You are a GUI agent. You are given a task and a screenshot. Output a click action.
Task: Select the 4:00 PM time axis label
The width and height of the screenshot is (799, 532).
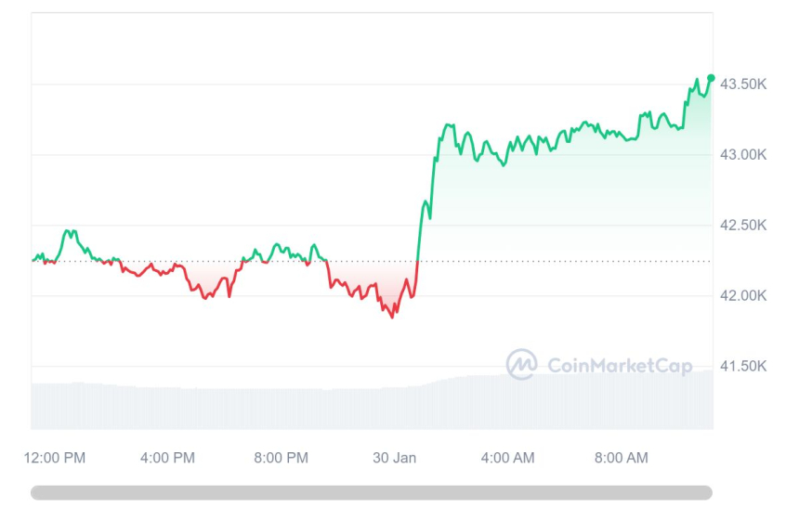(167, 458)
